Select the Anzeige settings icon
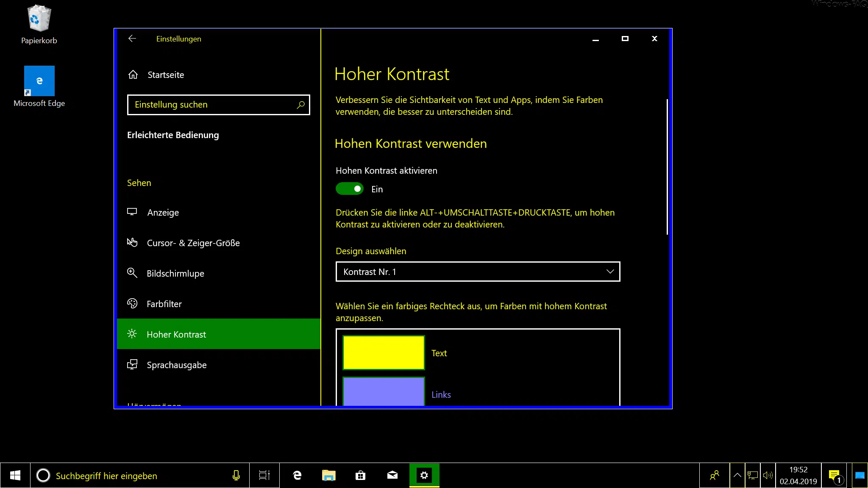The image size is (868, 488). tap(133, 212)
